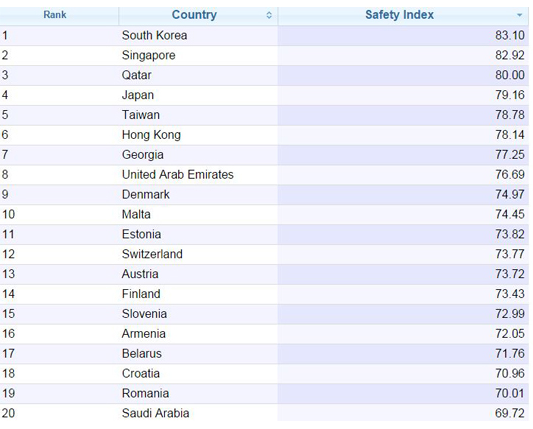This screenshot has height=429, width=533.
Task: Click the United Arab Emirates entry
Action: pos(178,175)
